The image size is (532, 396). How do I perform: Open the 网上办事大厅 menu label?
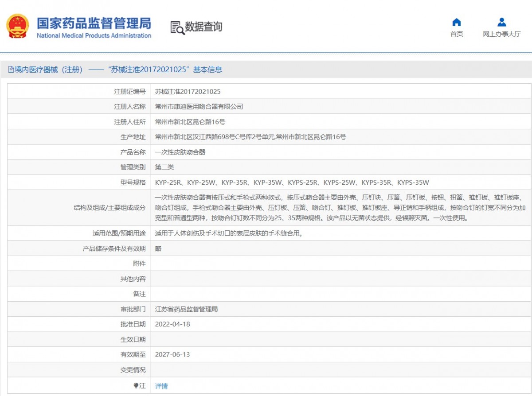[x=501, y=34]
